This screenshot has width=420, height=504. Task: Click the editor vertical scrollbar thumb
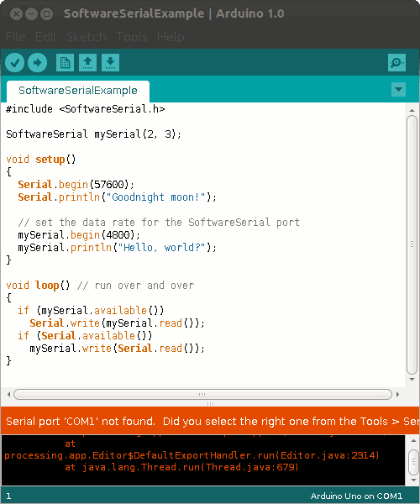pos(412,245)
